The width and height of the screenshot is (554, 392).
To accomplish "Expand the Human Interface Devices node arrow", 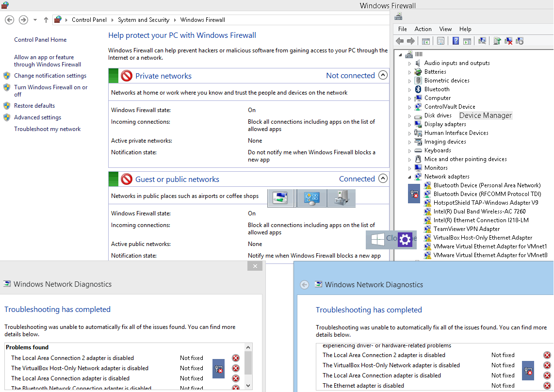I will [x=409, y=133].
